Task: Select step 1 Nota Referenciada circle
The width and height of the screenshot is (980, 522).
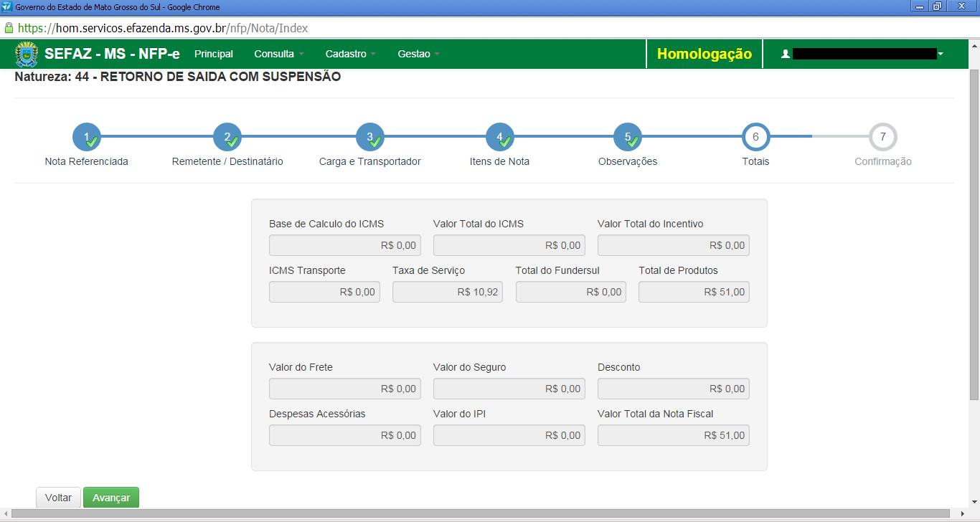Action: click(86, 137)
